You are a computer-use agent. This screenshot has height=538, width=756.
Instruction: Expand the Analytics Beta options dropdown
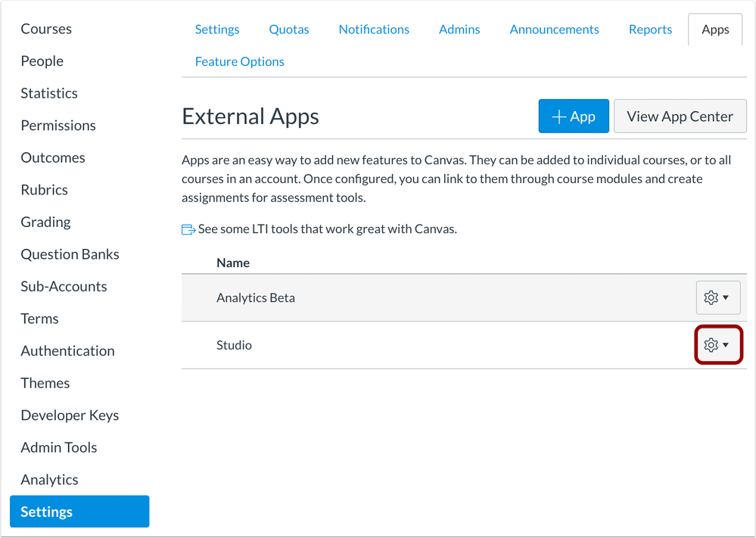tap(726, 297)
